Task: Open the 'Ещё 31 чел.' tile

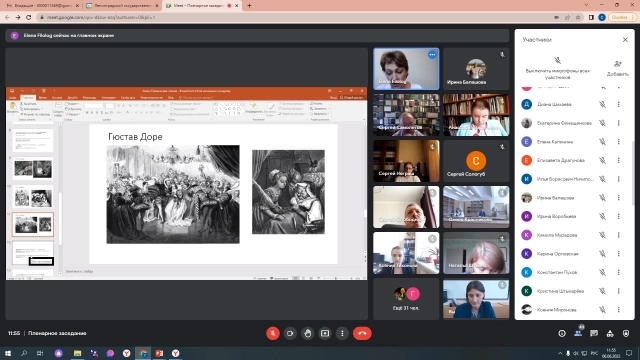Action: tap(406, 299)
